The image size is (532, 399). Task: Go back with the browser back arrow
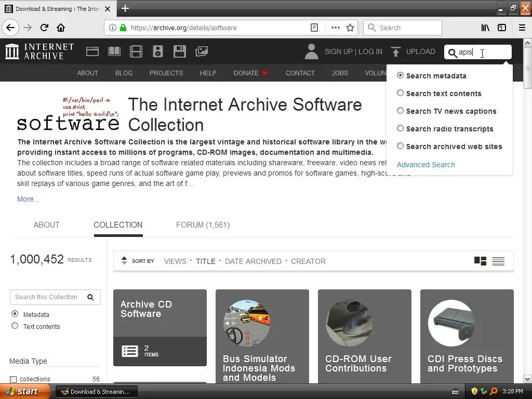[x=10, y=28]
